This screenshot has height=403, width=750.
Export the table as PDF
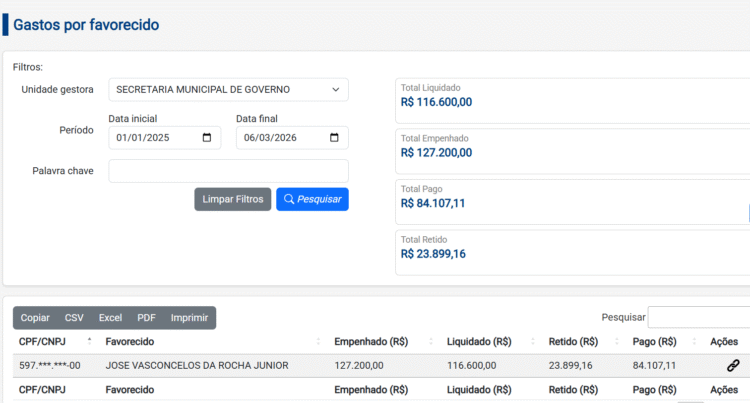point(146,318)
